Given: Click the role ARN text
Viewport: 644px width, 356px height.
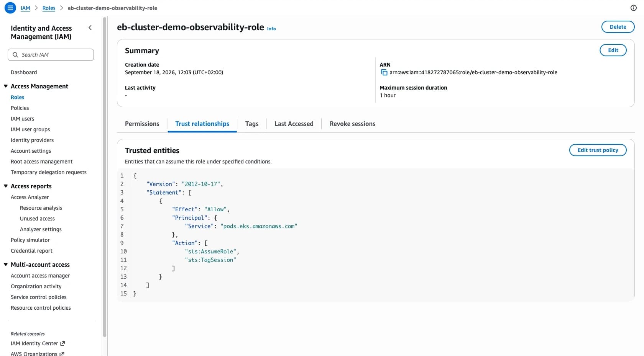Looking at the screenshot, I should (473, 72).
